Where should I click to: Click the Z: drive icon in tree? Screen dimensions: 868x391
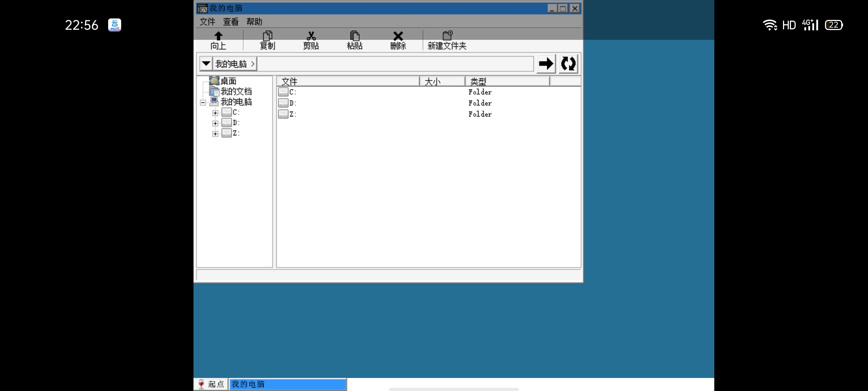[x=227, y=133]
